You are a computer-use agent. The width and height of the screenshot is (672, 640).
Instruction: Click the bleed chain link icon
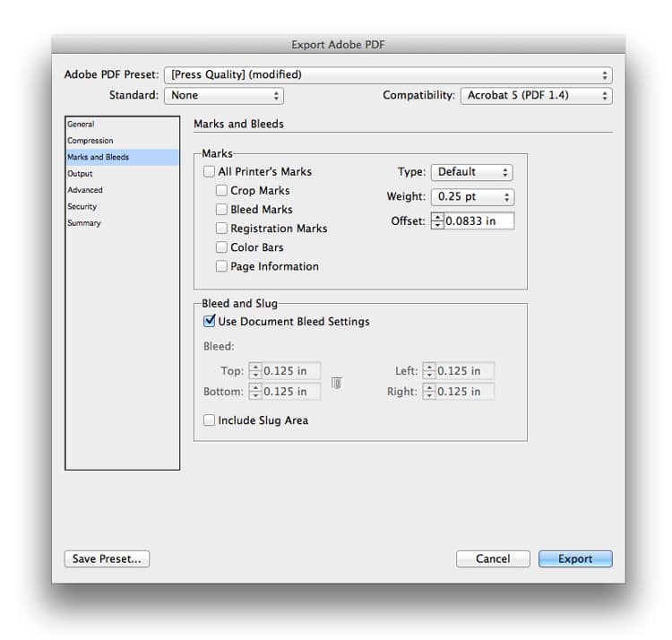pyautogui.click(x=337, y=383)
